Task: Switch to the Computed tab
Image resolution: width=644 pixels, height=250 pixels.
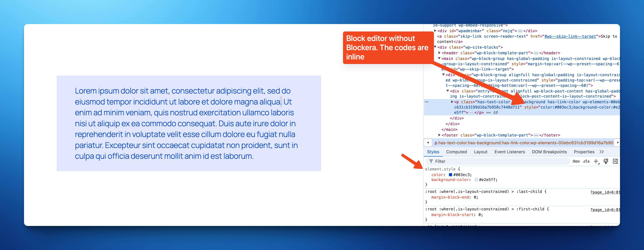Action: pyautogui.click(x=456, y=152)
